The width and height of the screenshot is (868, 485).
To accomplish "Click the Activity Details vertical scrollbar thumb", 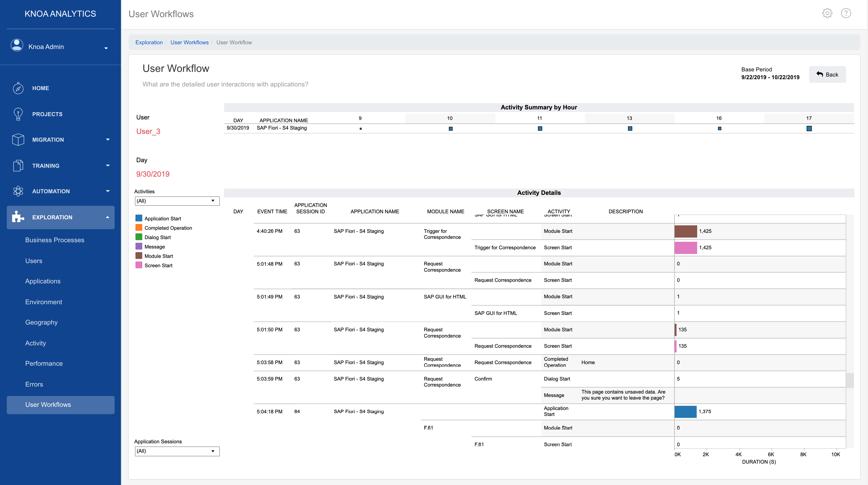I will pyautogui.click(x=850, y=380).
